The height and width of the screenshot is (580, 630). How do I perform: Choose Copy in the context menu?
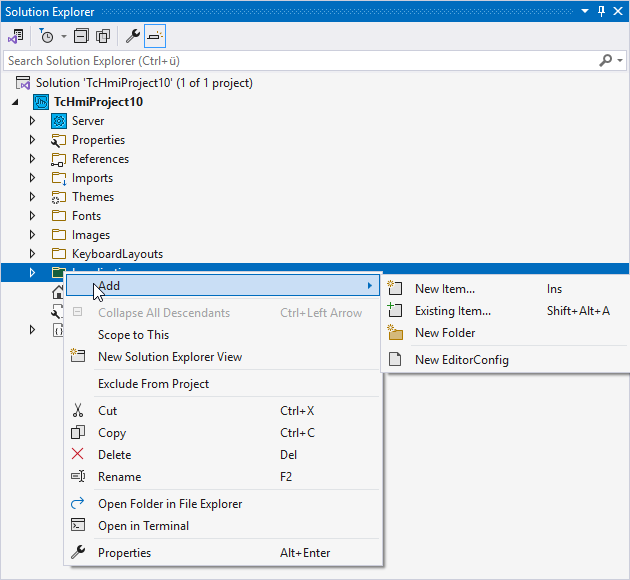[x=223, y=433]
